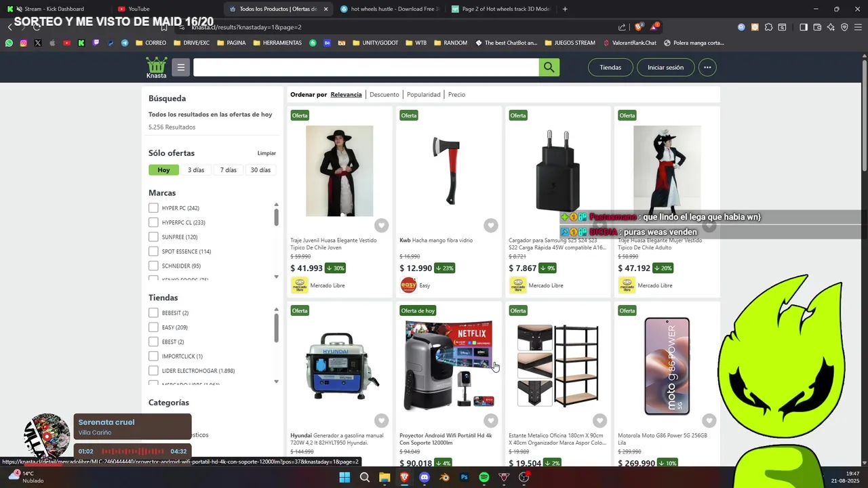Open Photoshop from the taskbar
The image size is (868, 488).
tap(465, 477)
